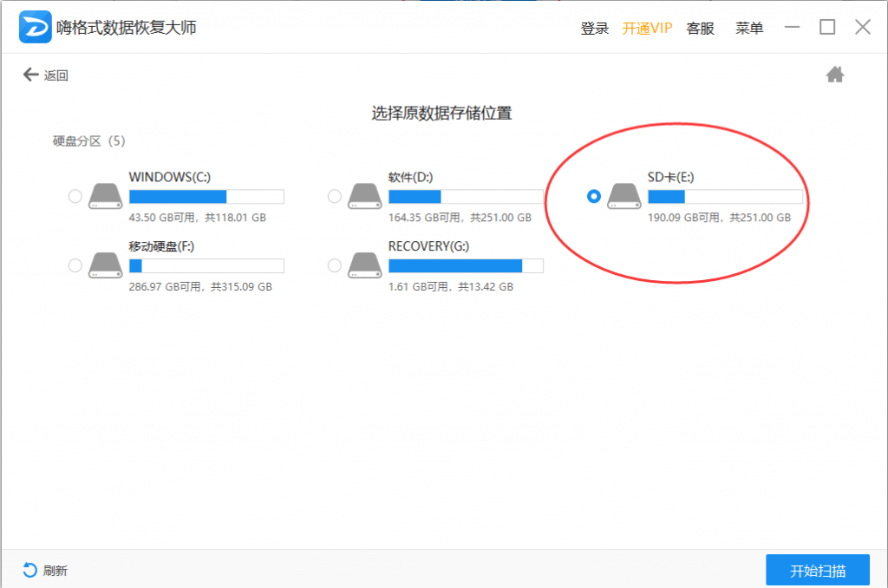Image resolution: width=888 pixels, height=588 pixels.
Task: Select the WINDOWS(C:) radio button
Action: 75,197
